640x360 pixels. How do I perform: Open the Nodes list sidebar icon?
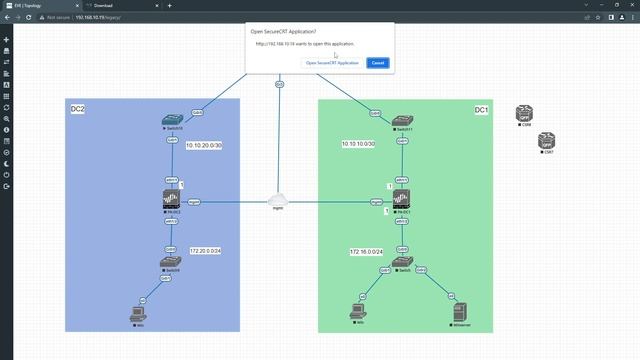point(6,51)
